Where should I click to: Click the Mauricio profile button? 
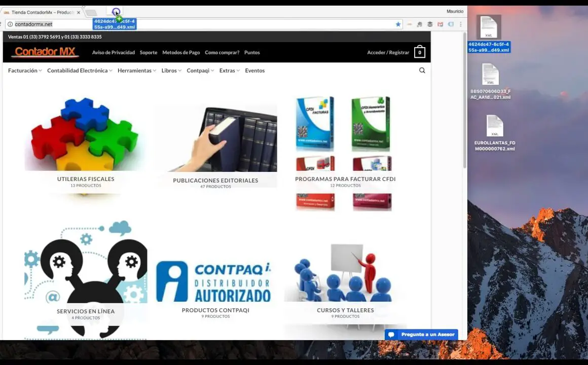(455, 11)
